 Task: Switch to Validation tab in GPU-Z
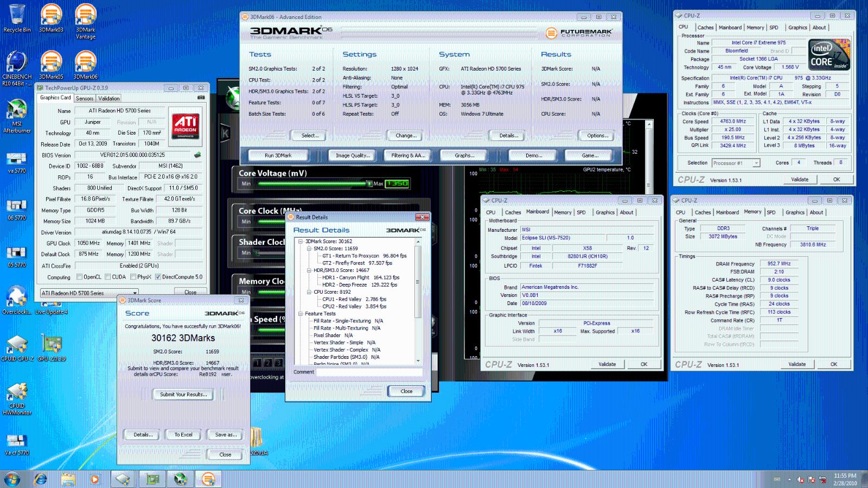[x=109, y=98]
